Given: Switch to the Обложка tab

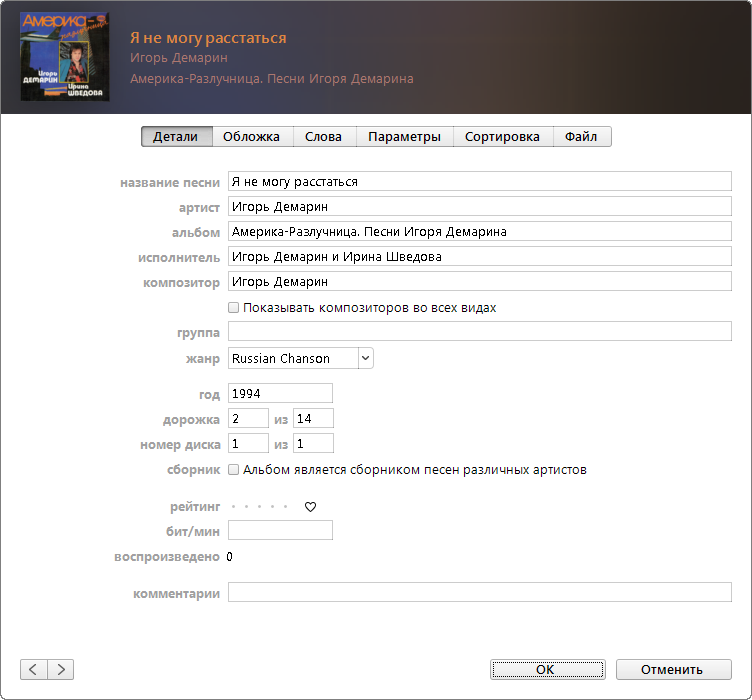Looking at the screenshot, I should coord(252,137).
